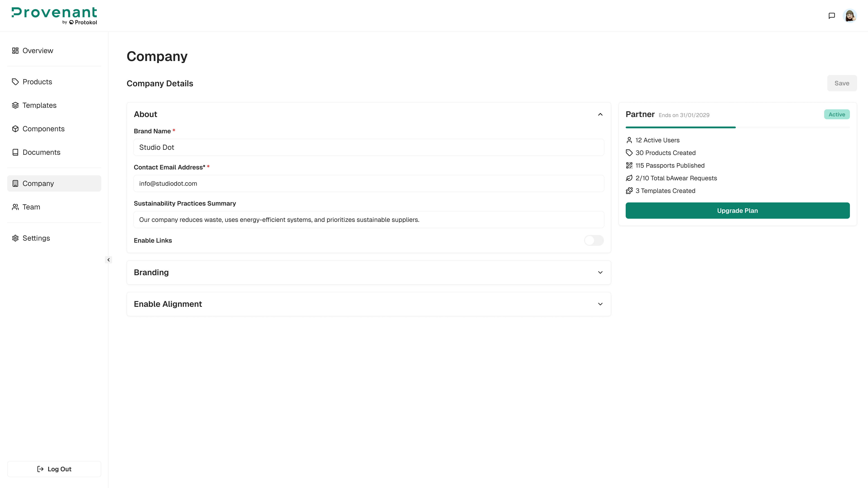The width and height of the screenshot is (868, 488).
Task: Collapse the About section
Action: point(600,115)
